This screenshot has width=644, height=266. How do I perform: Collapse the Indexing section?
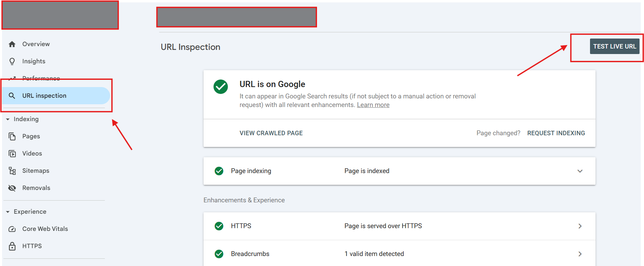coord(8,119)
